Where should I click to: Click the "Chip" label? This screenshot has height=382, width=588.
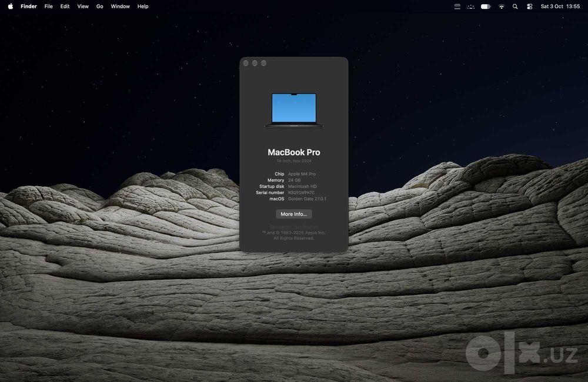tap(279, 174)
